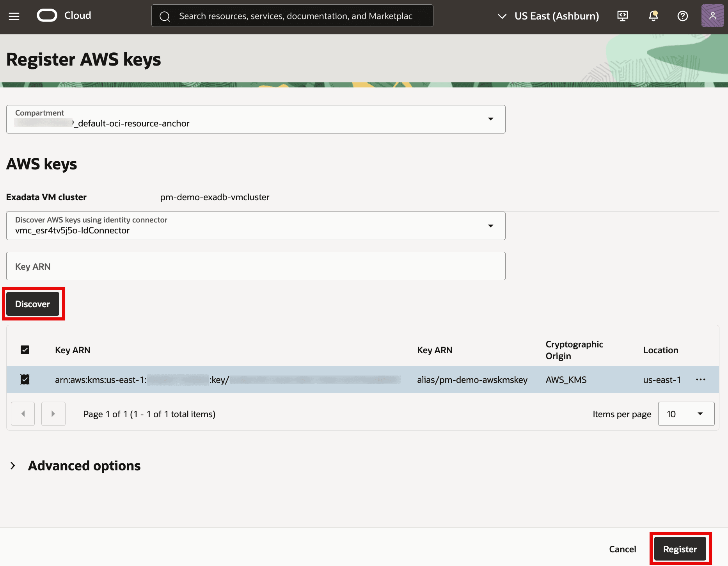Uncheck the arn:aws:kms:us-east-1 key row
Viewport: 728px width, 566px height.
point(25,379)
